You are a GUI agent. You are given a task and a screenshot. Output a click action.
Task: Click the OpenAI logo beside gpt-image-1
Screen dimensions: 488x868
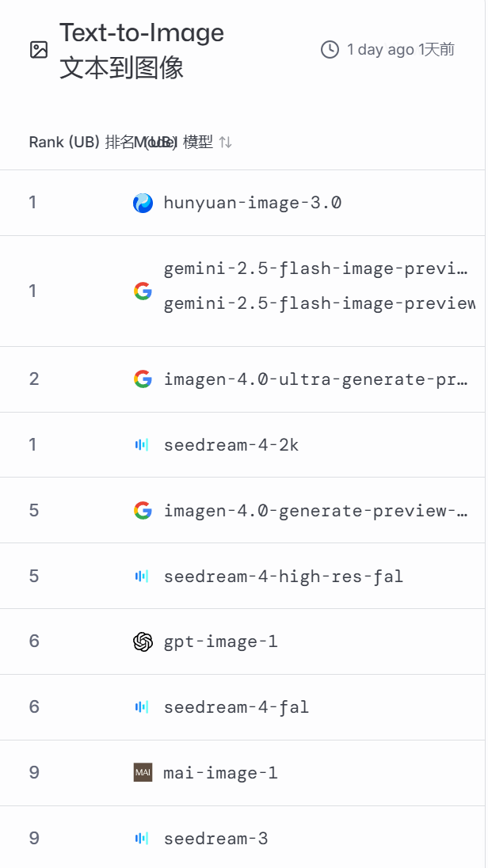[x=143, y=641]
